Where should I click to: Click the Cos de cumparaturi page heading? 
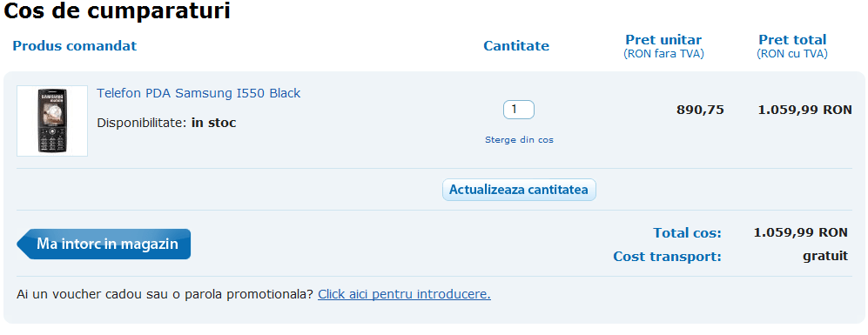pos(117,11)
